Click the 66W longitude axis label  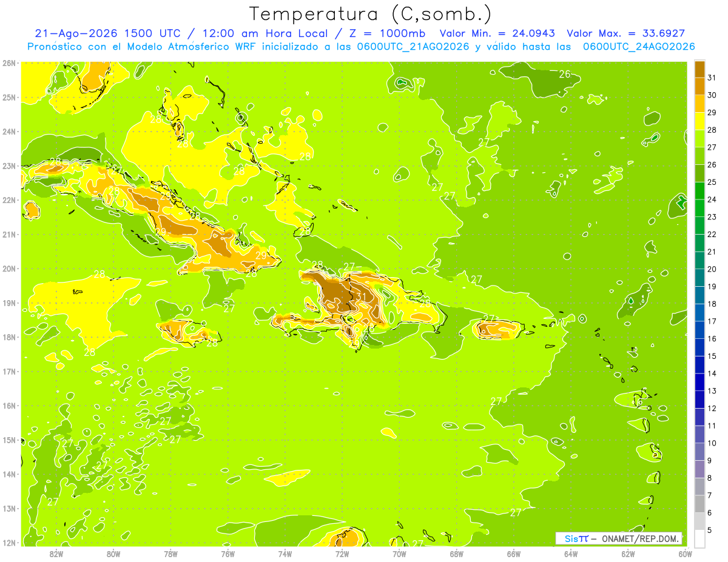pyautogui.click(x=514, y=554)
